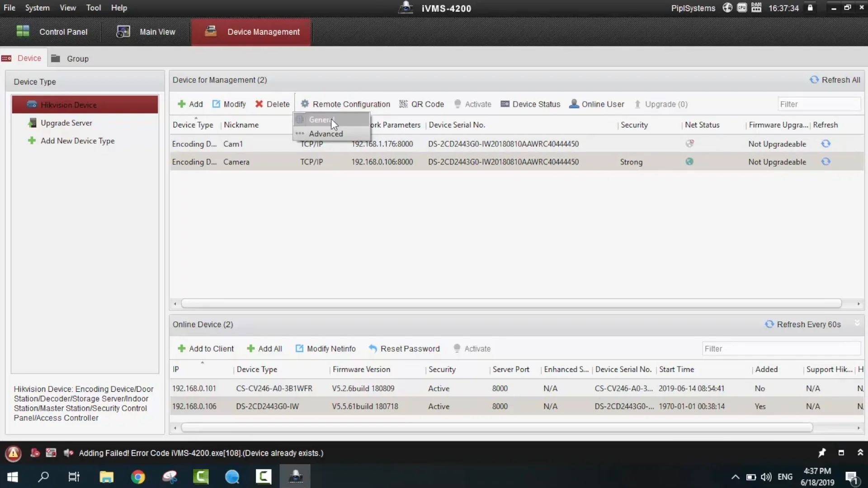Refresh the Camera device row
Screen dimensions: 868x488
(x=826, y=162)
